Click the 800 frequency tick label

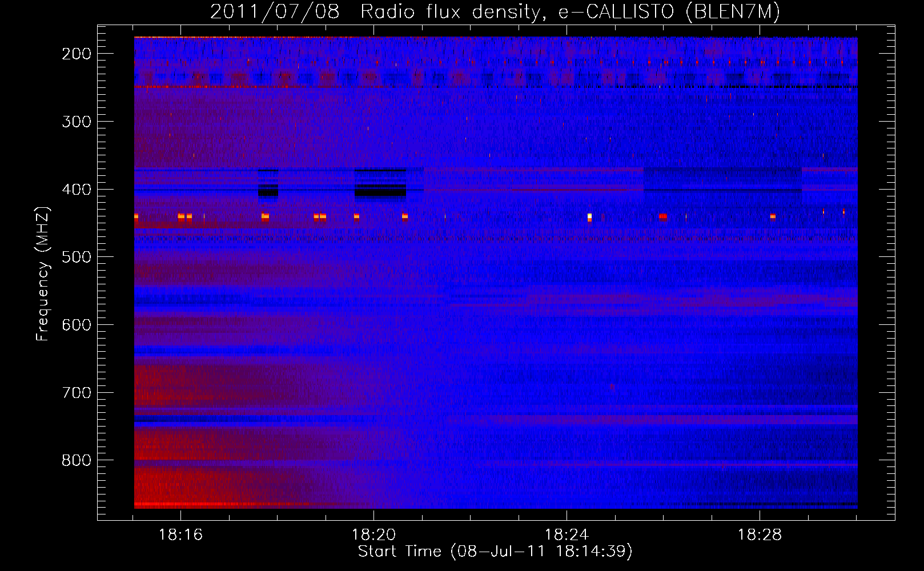click(x=77, y=461)
